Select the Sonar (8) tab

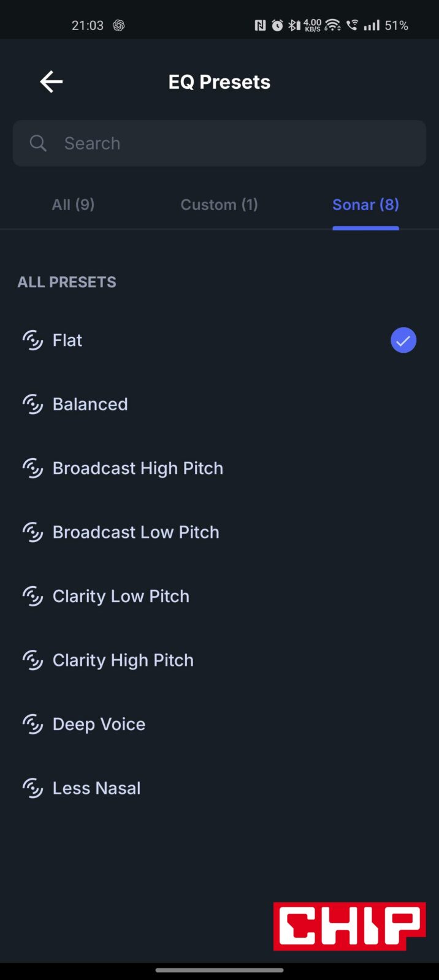(365, 205)
